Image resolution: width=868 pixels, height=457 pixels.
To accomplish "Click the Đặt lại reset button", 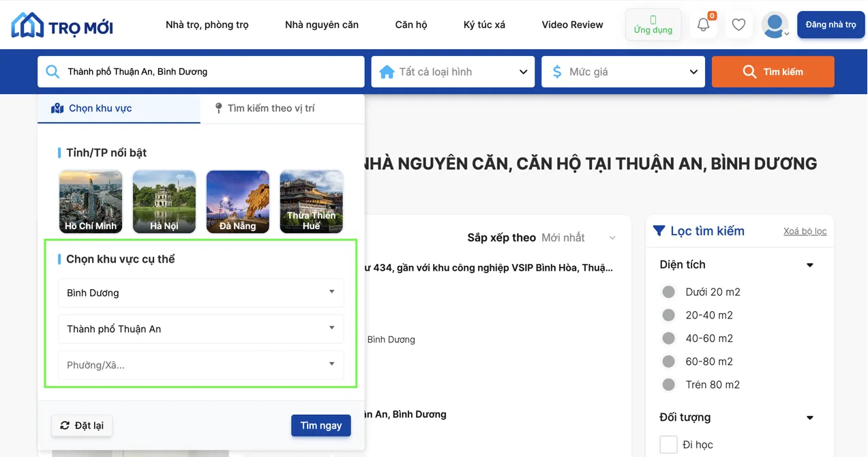I will tap(82, 426).
